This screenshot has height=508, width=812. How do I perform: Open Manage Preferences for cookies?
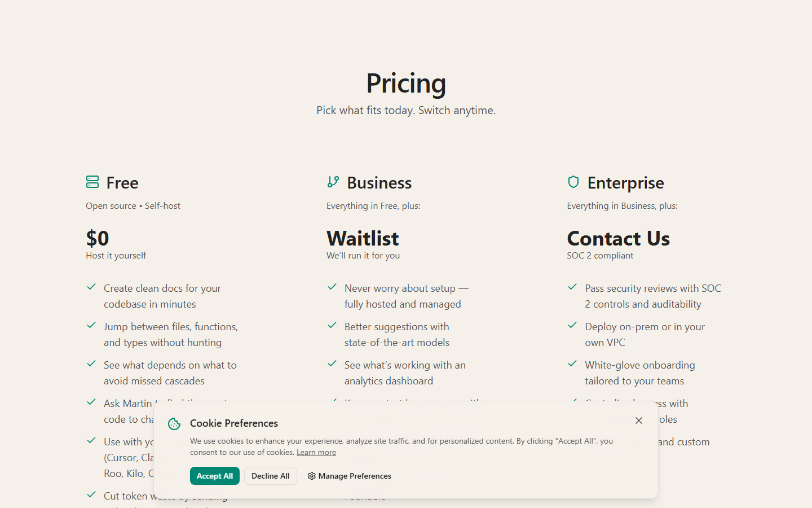(x=354, y=476)
